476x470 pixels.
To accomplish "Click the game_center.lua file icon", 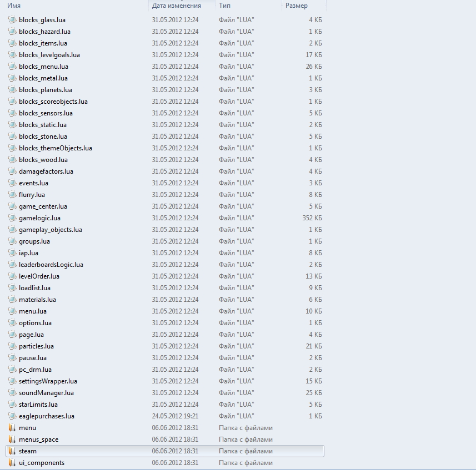I will [x=12, y=206].
